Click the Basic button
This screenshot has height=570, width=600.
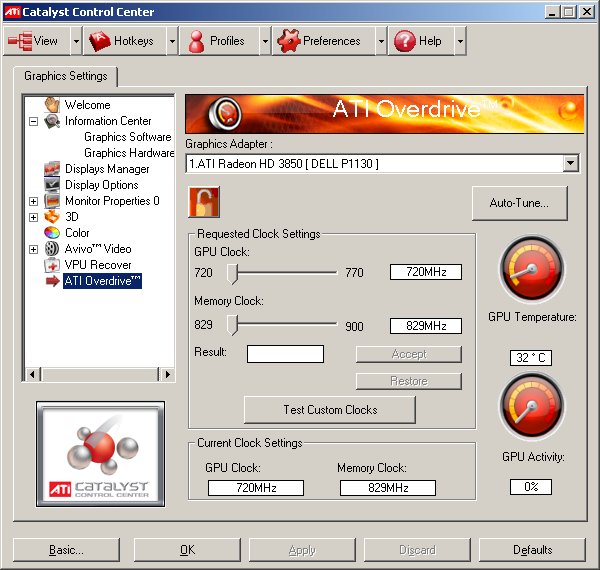pos(66,550)
